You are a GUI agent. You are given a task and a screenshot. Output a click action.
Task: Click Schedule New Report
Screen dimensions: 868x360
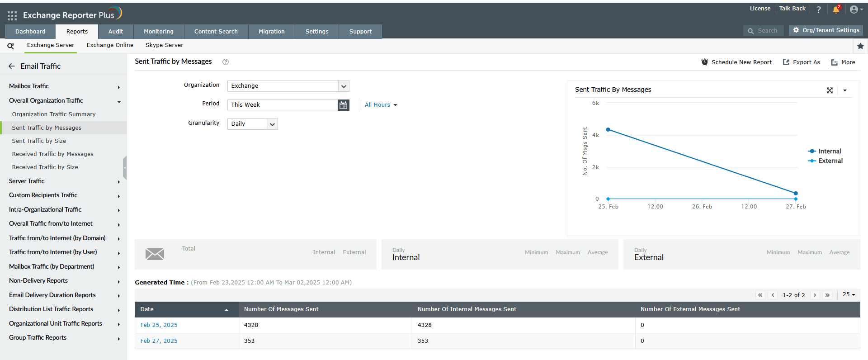tap(736, 62)
